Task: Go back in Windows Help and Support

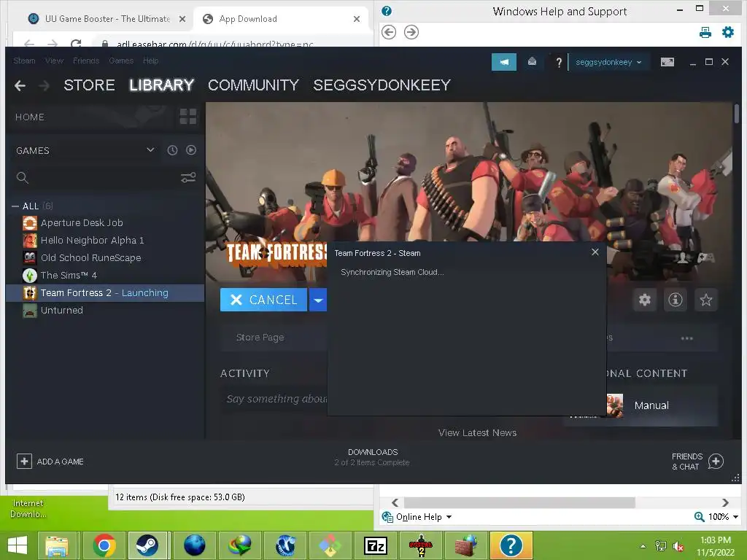Action: [x=389, y=32]
